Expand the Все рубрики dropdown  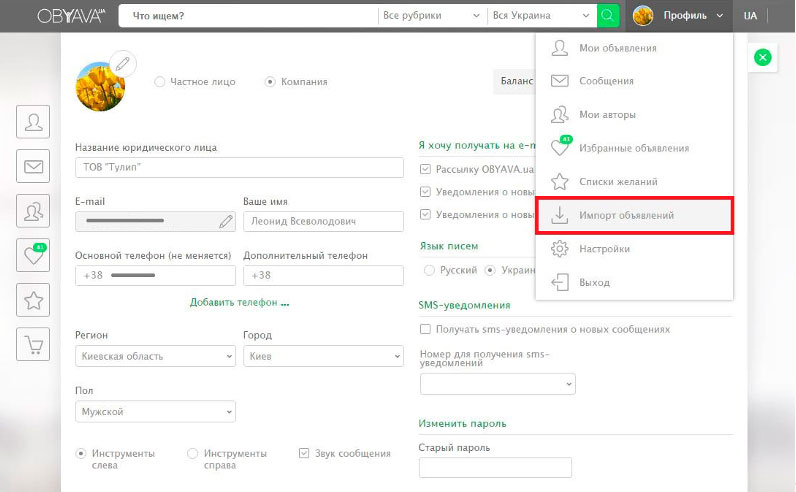point(431,16)
